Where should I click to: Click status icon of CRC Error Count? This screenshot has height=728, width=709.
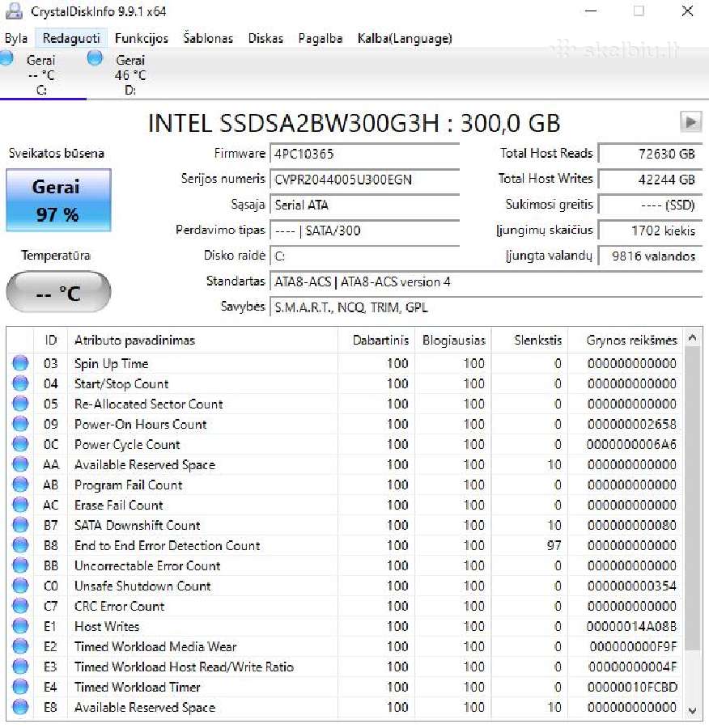[x=20, y=606]
